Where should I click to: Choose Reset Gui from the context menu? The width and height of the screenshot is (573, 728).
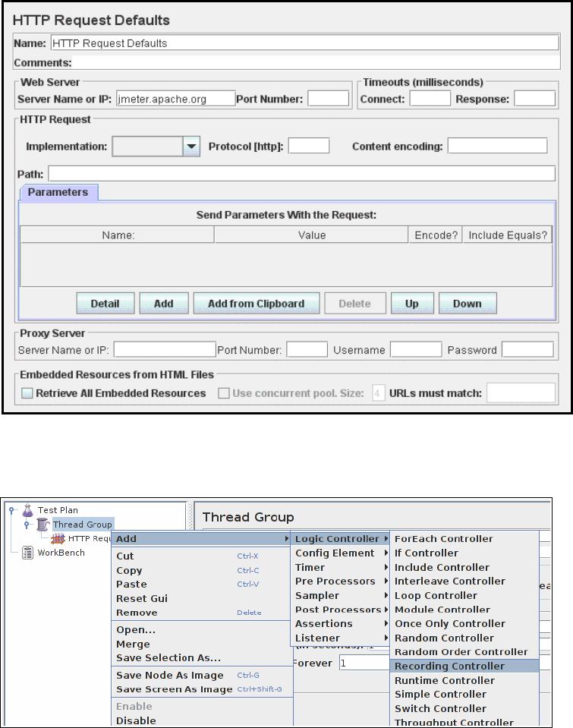[202, 598]
